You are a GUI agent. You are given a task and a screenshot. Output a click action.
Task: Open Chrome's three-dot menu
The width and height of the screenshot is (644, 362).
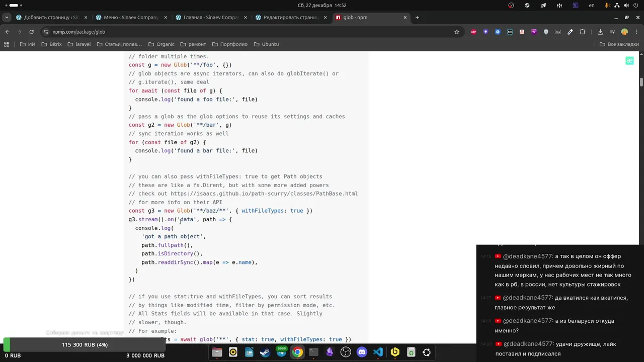click(636, 32)
